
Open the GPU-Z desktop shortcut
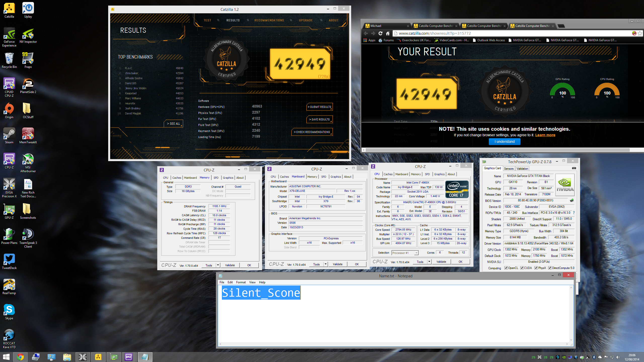tap(9, 211)
